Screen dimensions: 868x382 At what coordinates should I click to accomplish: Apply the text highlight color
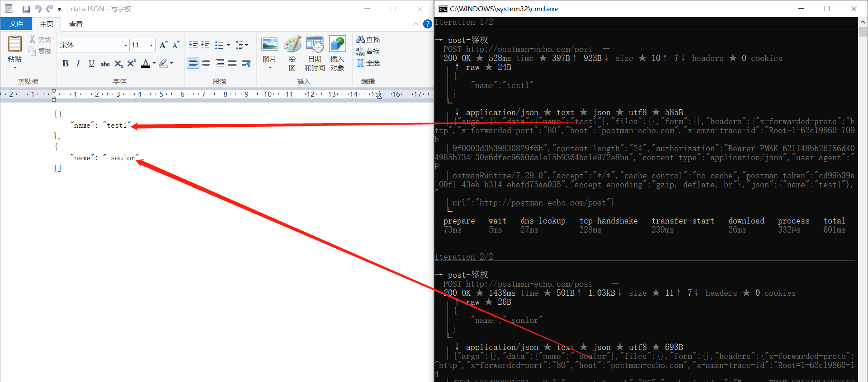(x=163, y=63)
